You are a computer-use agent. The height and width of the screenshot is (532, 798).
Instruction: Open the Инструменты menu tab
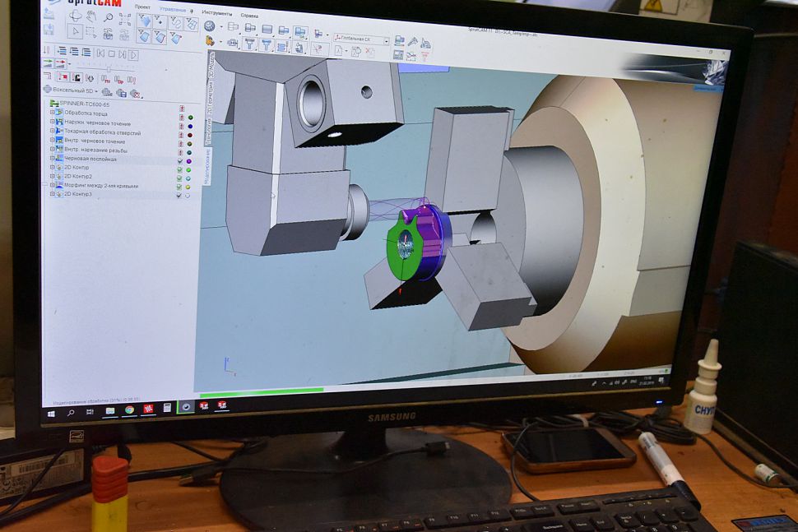point(217,12)
